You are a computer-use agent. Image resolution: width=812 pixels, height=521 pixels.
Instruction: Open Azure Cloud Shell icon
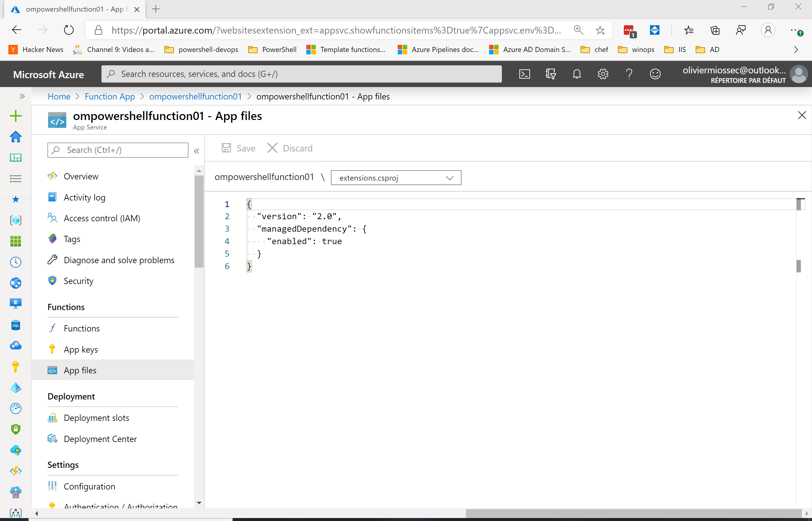click(524, 74)
